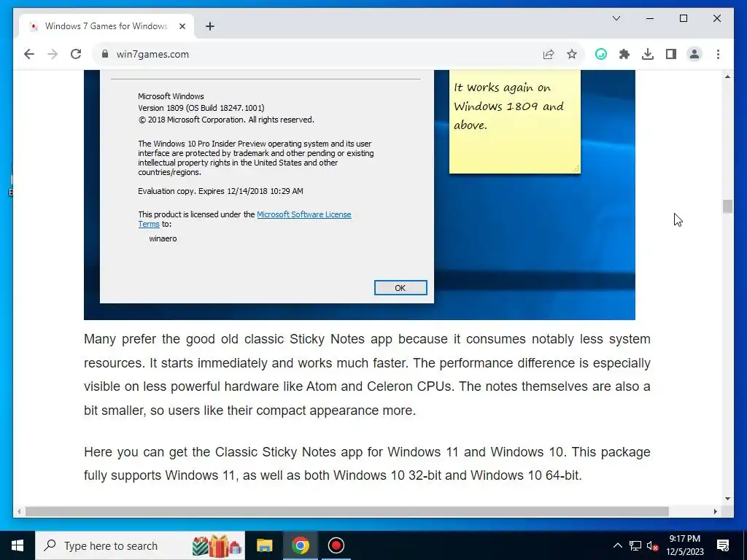Show hidden system tray icons
The image size is (747, 560).
(617, 545)
